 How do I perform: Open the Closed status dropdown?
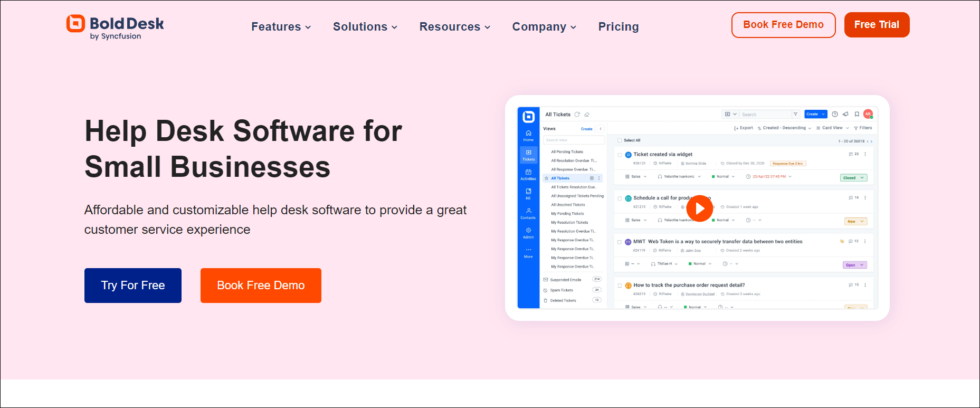[853, 178]
